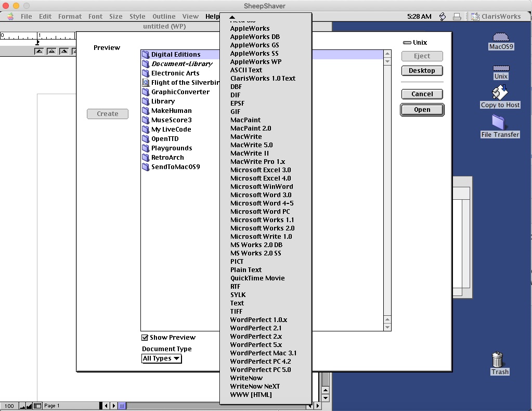
Task: Open the MacOS9 disk icon on desktop
Action: 501,37
